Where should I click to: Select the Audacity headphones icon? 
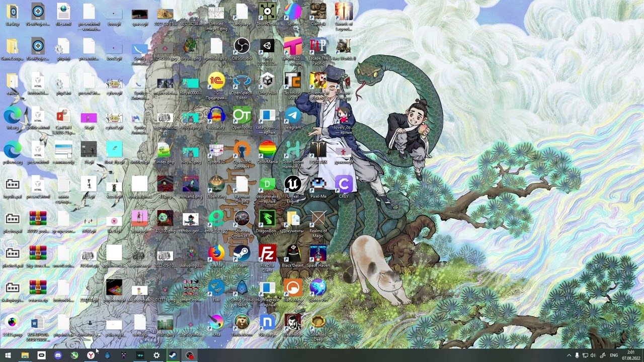tap(216, 118)
